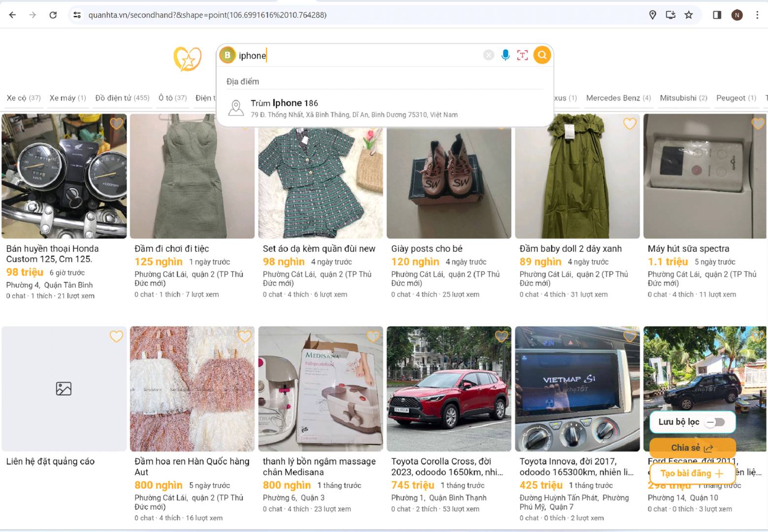Open the pink SW shoes photo

point(449,183)
